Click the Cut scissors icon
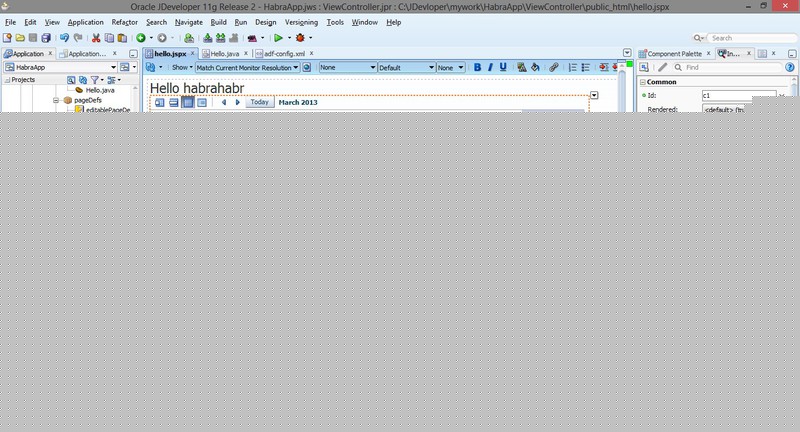 (x=96, y=38)
